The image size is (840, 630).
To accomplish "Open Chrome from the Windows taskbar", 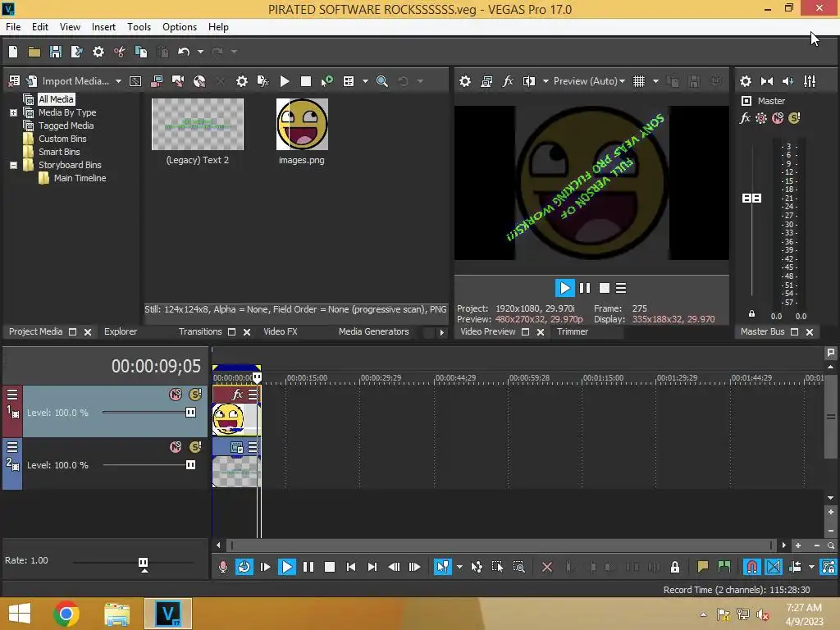I will tap(66, 614).
